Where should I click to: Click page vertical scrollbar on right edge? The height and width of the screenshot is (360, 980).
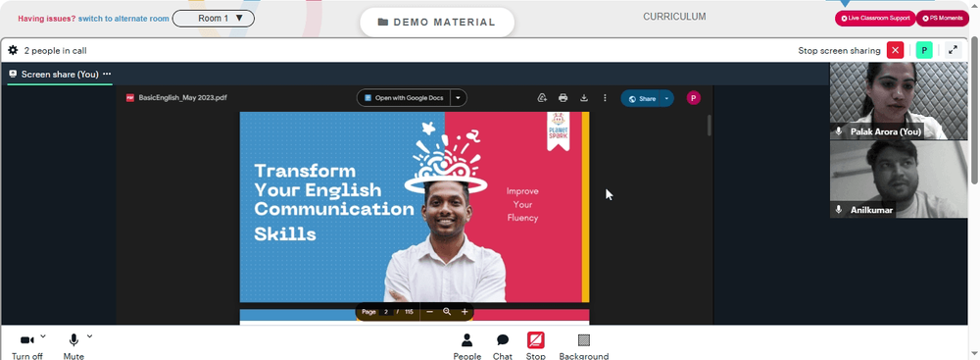coord(975,110)
